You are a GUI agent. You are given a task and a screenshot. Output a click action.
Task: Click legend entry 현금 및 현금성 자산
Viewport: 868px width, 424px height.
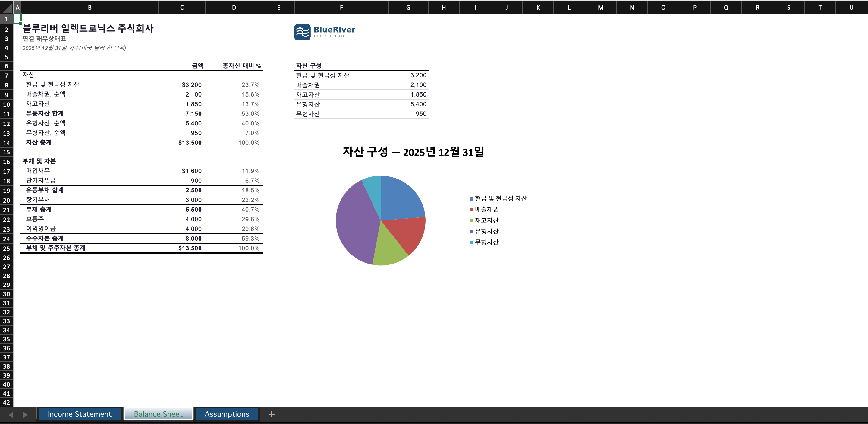pyautogui.click(x=498, y=198)
